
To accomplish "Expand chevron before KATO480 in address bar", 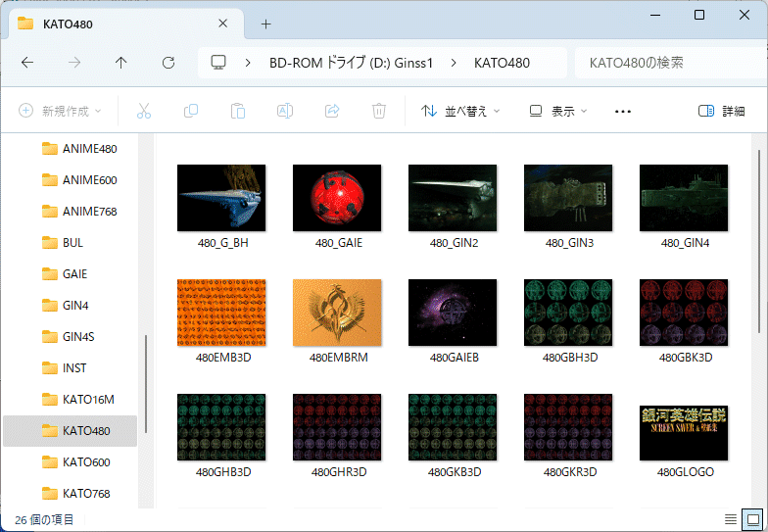I will [454, 63].
